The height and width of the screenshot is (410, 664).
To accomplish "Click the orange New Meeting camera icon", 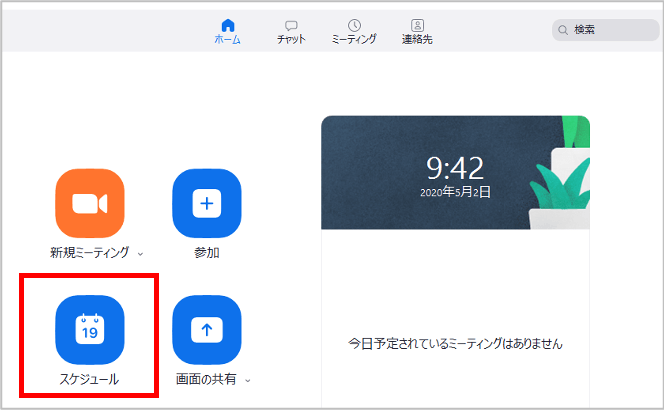I will coord(90,203).
